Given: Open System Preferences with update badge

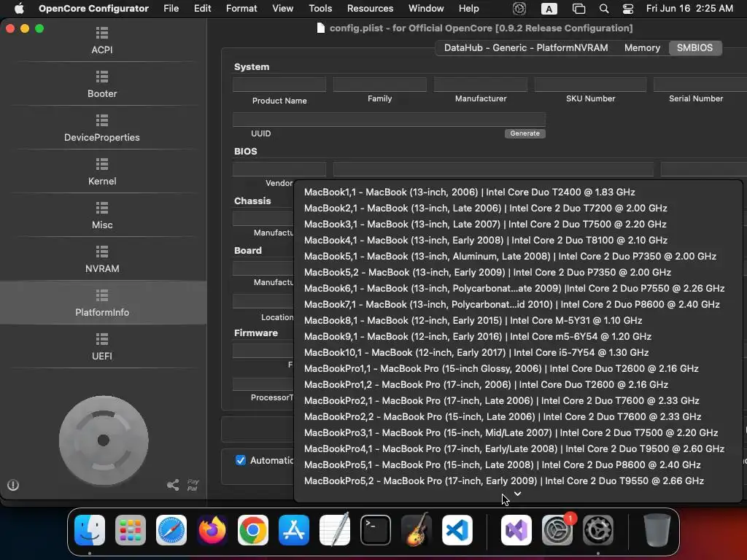Looking at the screenshot, I should pos(557,530).
